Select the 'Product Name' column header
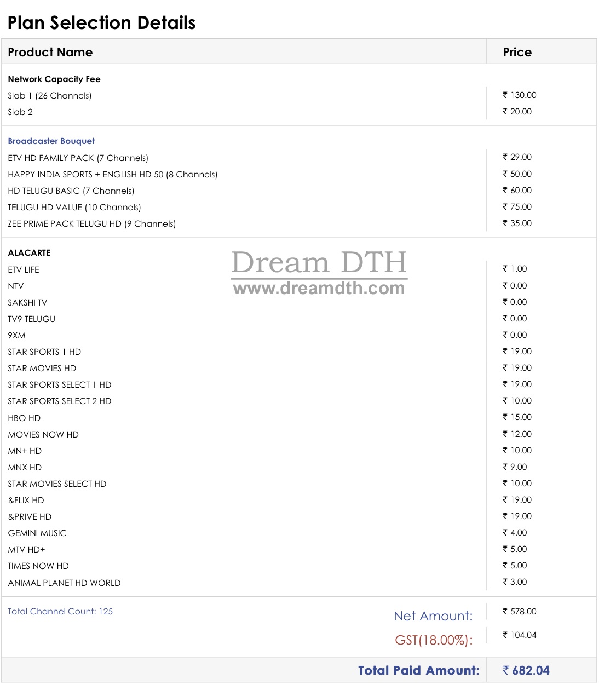Screen dimensions: 616x690 coord(50,52)
